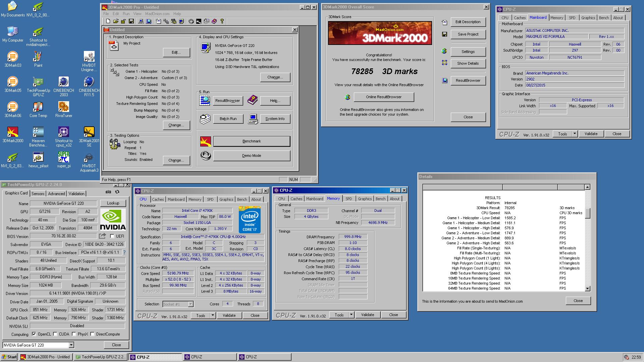Click Save Project in the score window
The height and width of the screenshot is (362, 644).
click(468, 34)
